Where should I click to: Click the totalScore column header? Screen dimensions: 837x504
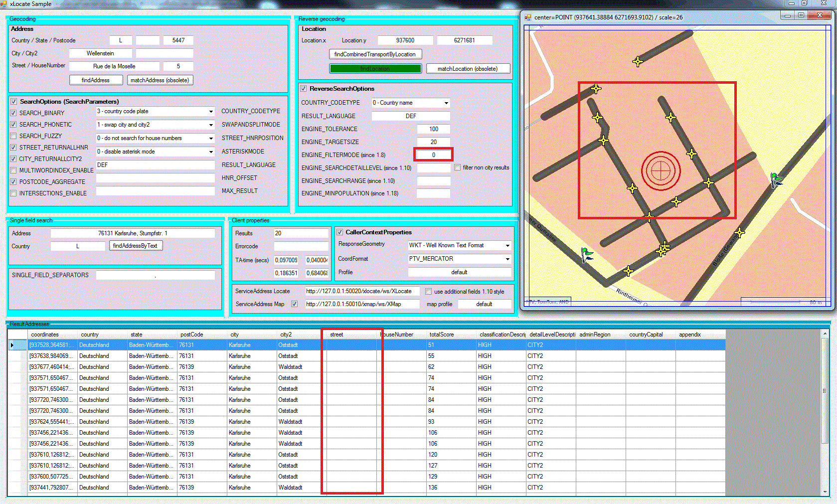pos(442,335)
